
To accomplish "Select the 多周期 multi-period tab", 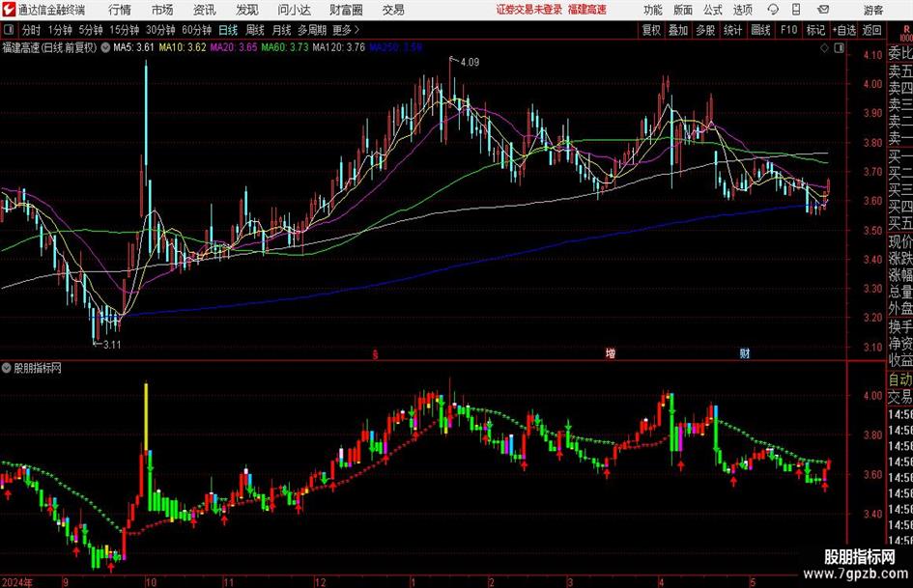I will 311,30.
